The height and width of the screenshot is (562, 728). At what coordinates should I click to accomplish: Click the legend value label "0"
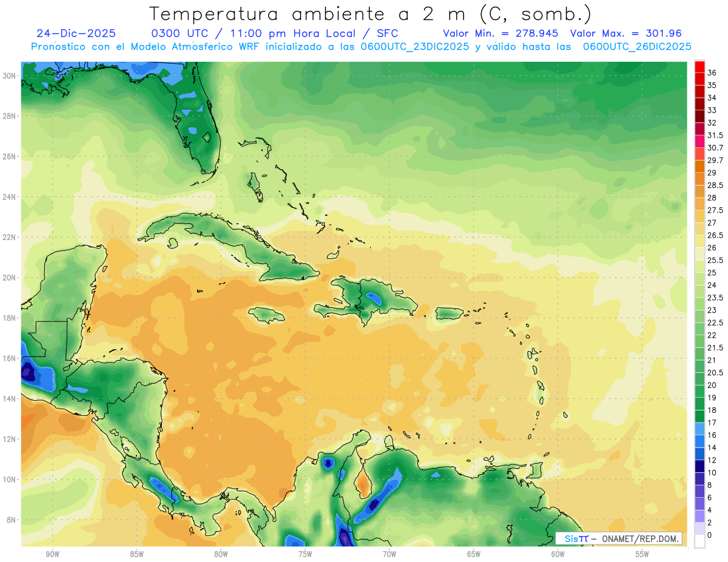[710, 535]
